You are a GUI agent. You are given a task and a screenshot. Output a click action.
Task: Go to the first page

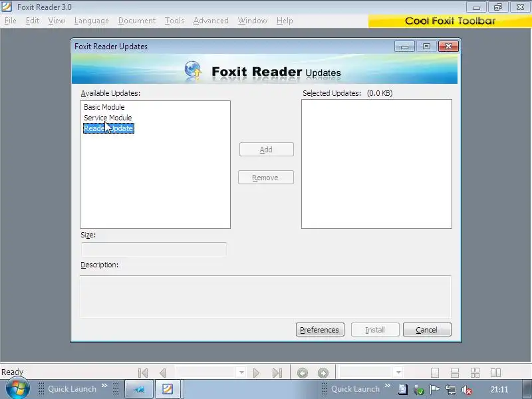pos(143,373)
